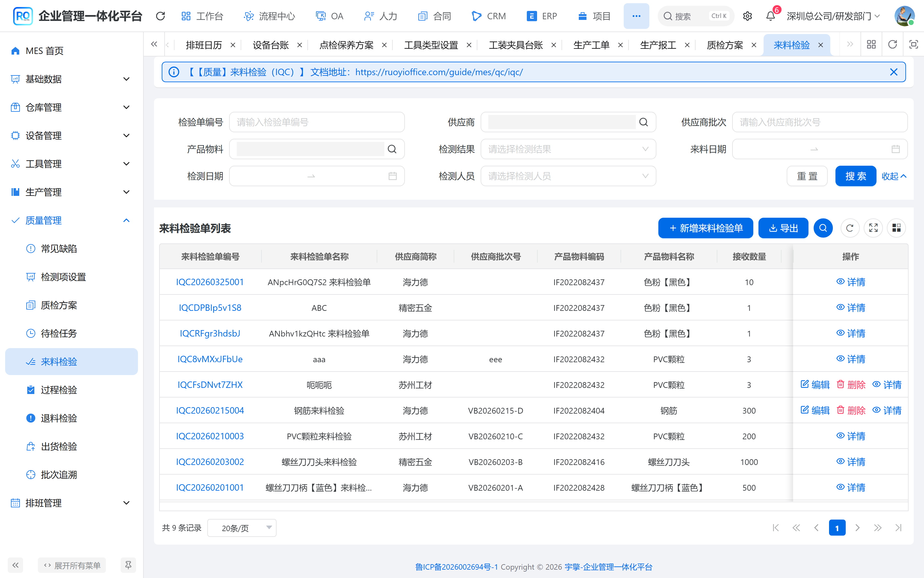This screenshot has height=578, width=924.
Task: Open the IQC guide documentation link
Action: tap(439, 72)
